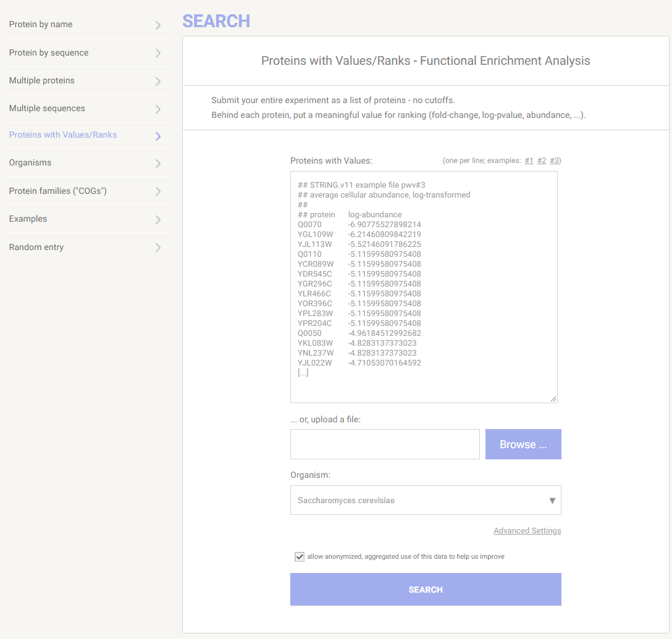Image resolution: width=672 pixels, height=639 pixels.
Task: Click the chevron beside Organisms
Action: click(158, 163)
